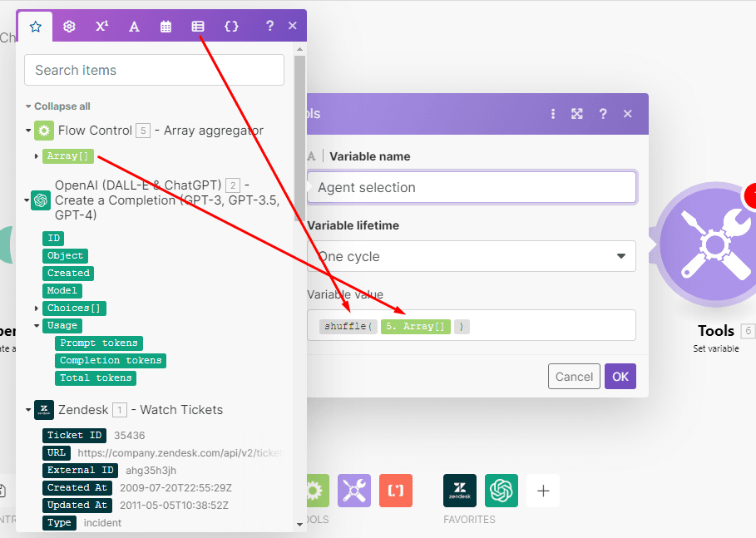Click the general functions gear icon
The image size is (756, 538).
(x=69, y=26)
